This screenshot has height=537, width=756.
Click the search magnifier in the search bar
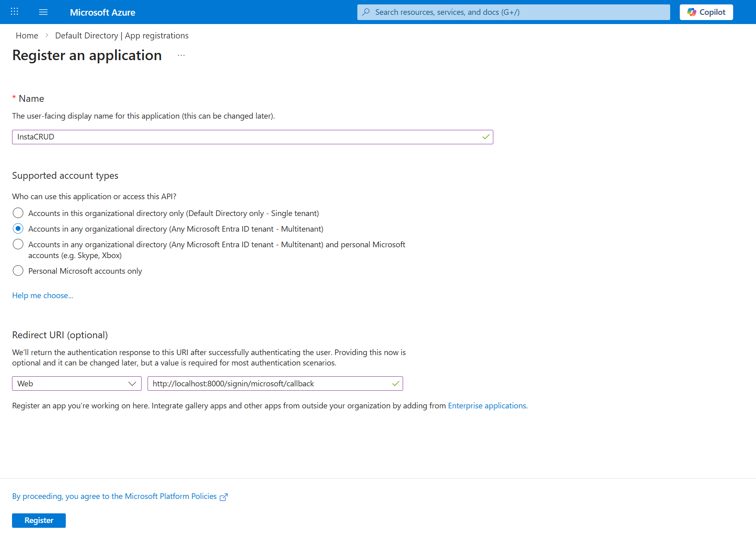[x=366, y=12]
